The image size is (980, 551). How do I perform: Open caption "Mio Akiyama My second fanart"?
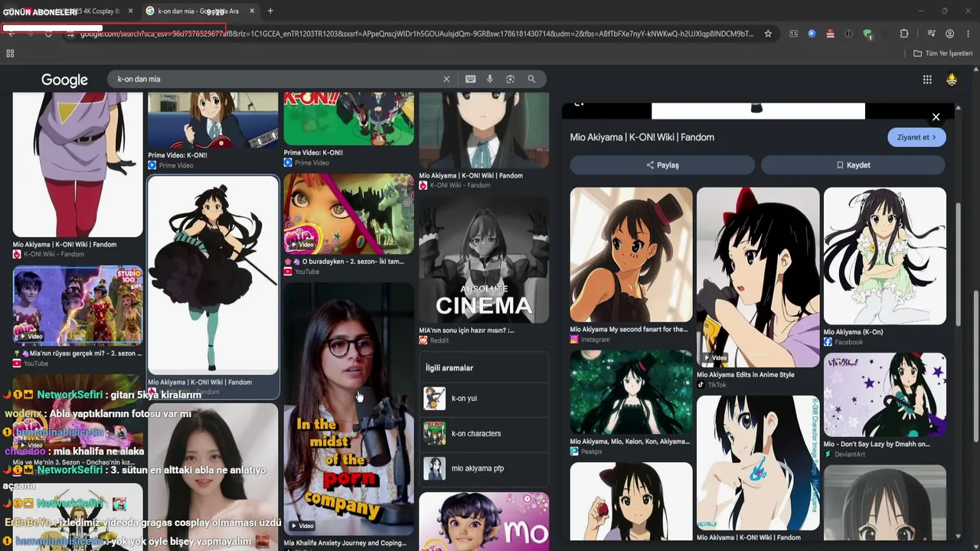pos(629,330)
